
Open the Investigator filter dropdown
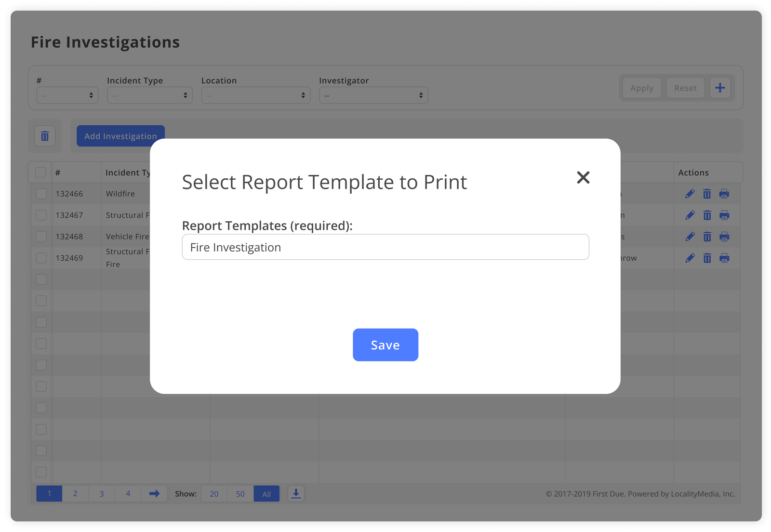373,95
